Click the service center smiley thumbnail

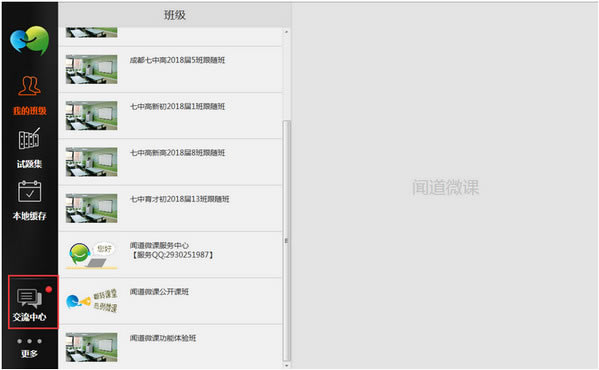(x=92, y=255)
